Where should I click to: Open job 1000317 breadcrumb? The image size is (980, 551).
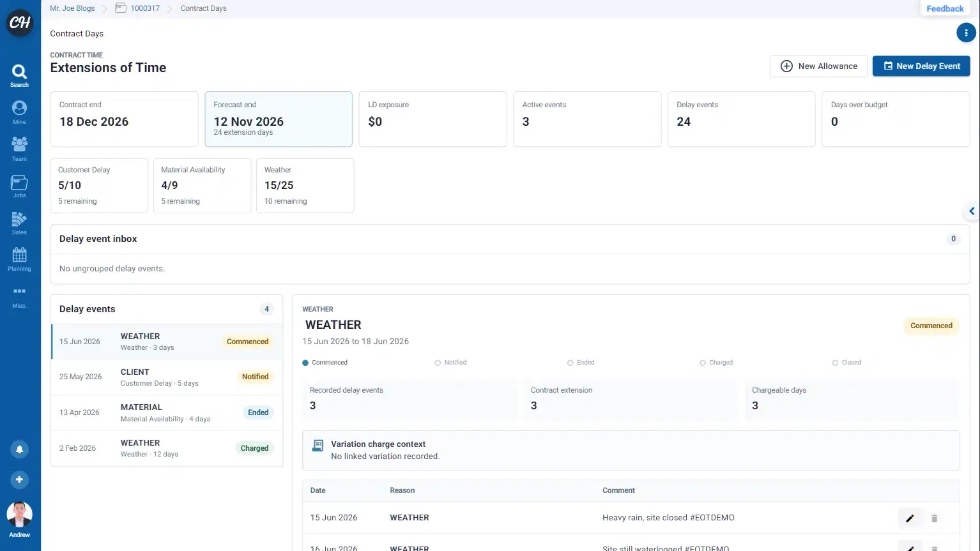pyautogui.click(x=145, y=8)
